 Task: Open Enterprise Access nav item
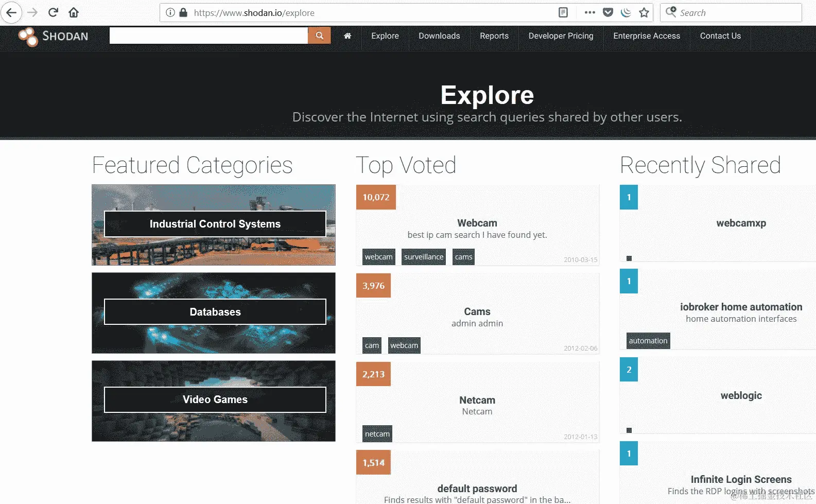(x=647, y=36)
